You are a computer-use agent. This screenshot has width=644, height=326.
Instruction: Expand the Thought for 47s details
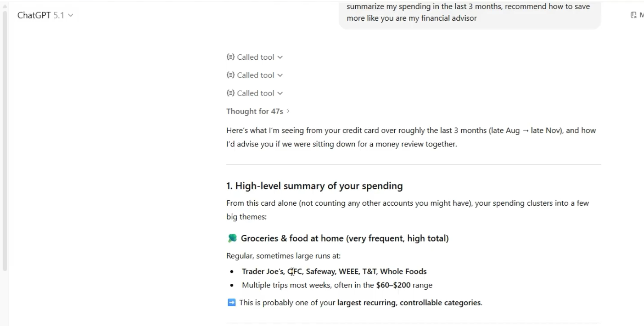(x=258, y=111)
